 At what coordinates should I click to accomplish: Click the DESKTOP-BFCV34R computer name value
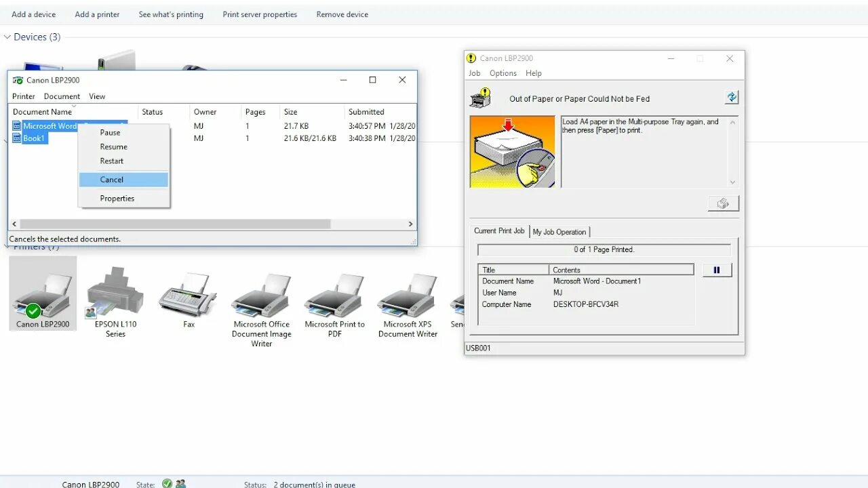(586, 304)
